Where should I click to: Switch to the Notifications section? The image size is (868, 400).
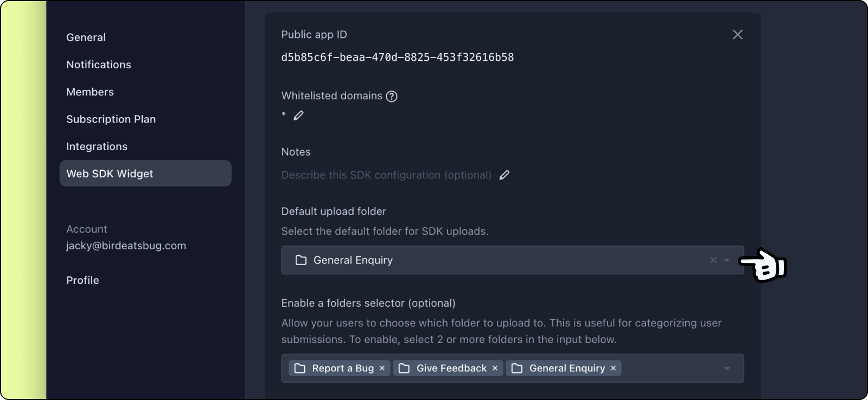(x=98, y=64)
